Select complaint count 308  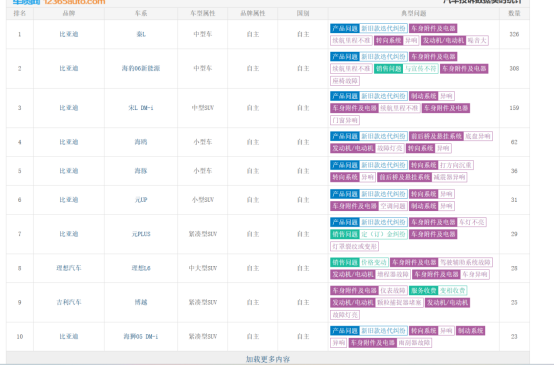pos(514,68)
